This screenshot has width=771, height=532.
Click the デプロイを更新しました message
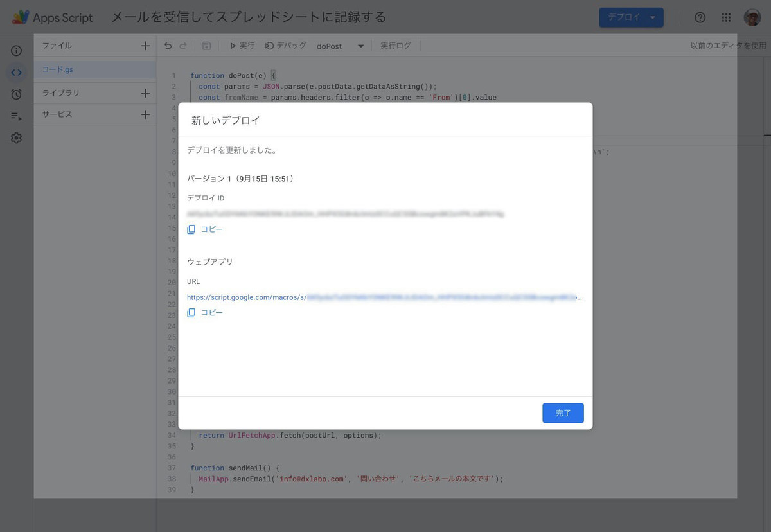[x=232, y=150]
